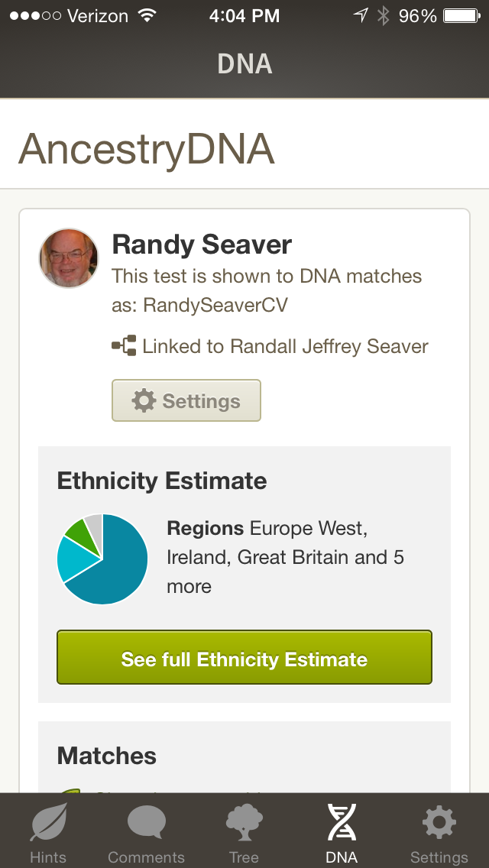Click the linked-tree icon beside Randall Jeffrey Seaver
The height and width of the screenshot is (868, 489).
(125, 345)
